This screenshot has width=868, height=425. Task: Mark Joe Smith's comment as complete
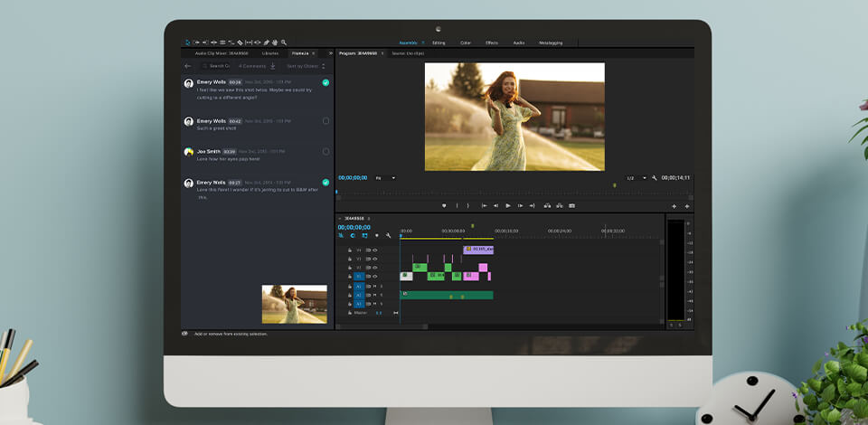point(325,152)
